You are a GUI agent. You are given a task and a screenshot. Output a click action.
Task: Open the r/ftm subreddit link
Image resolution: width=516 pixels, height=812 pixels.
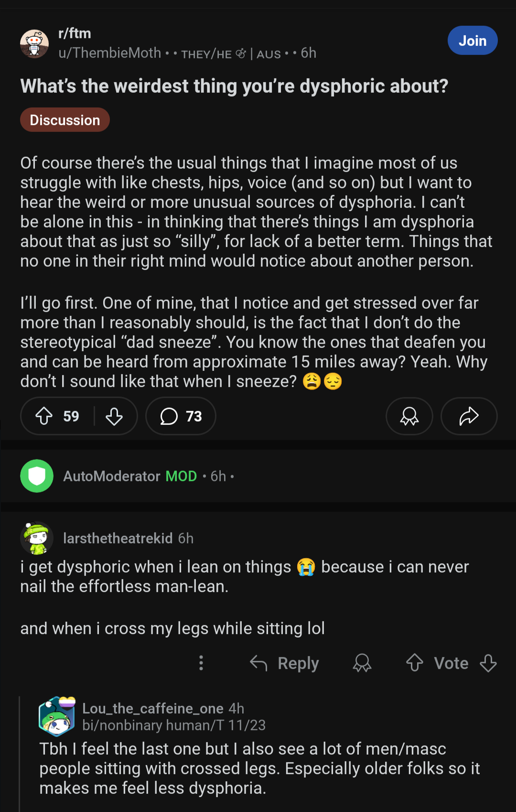tap(75, 33)
